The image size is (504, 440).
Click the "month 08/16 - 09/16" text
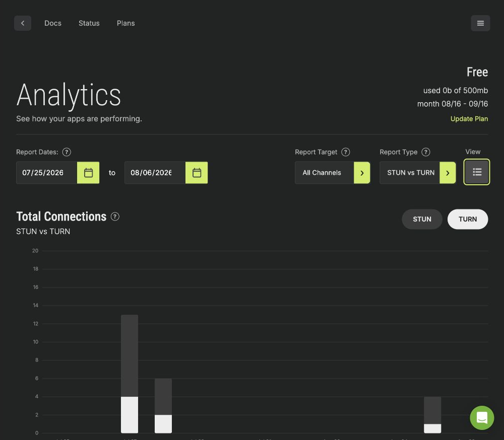tap(453, 104)
